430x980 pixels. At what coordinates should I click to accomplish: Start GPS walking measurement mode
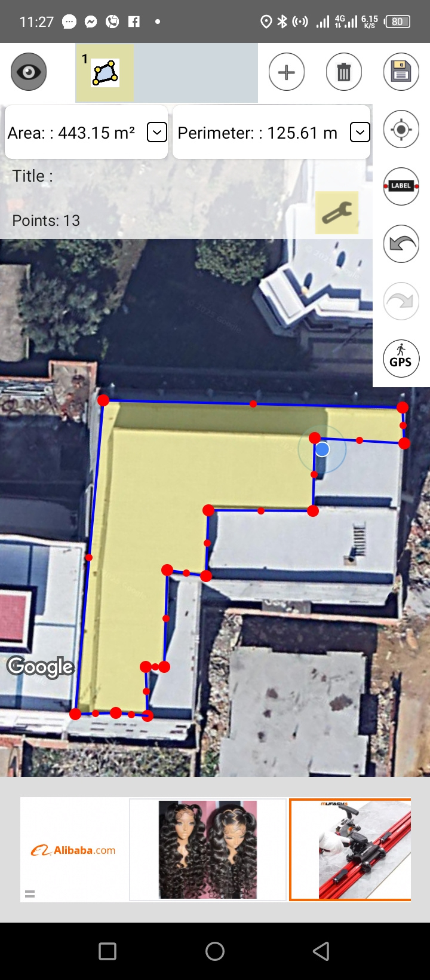[401, 359]
